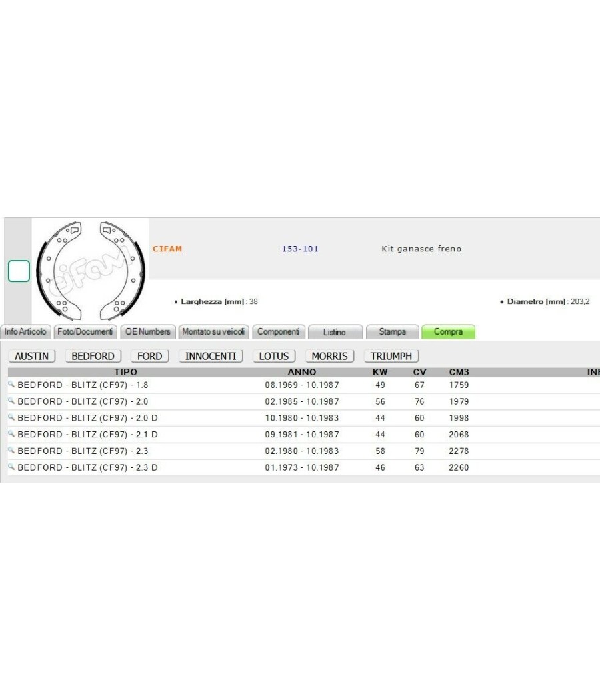Filter vehicles by TRIUMPH
Screen dimensions: 600x700
tap(391, 356)
